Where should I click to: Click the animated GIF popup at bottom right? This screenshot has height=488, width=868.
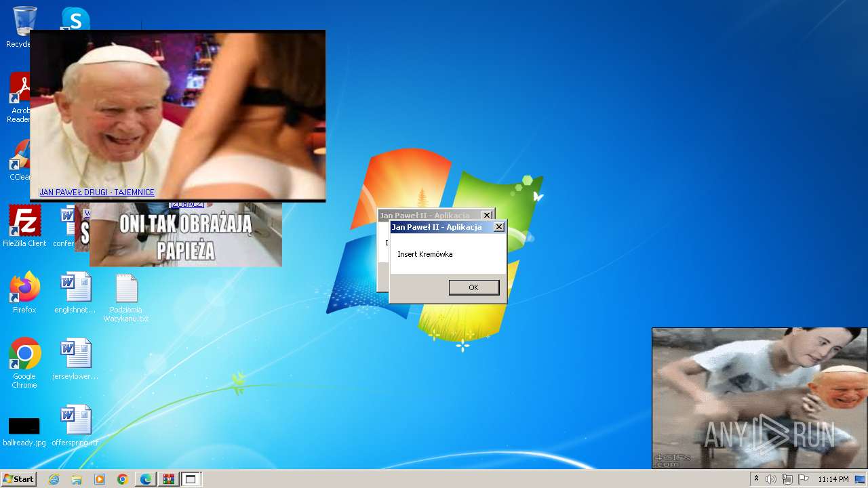click(759, 399)
